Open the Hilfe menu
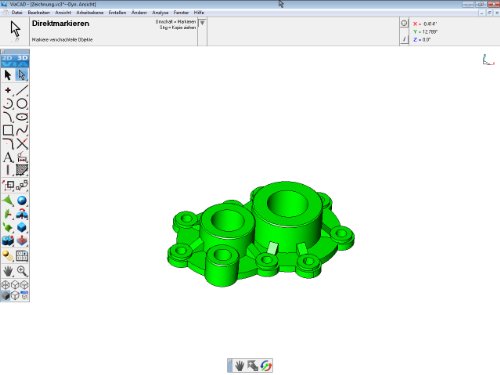Screen dimensions: 500x375 199,12
